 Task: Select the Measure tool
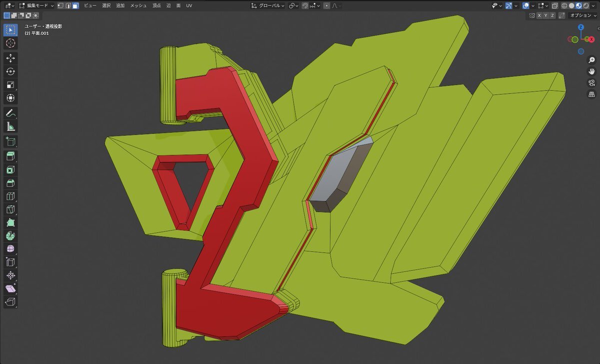(x=10, y=126)
